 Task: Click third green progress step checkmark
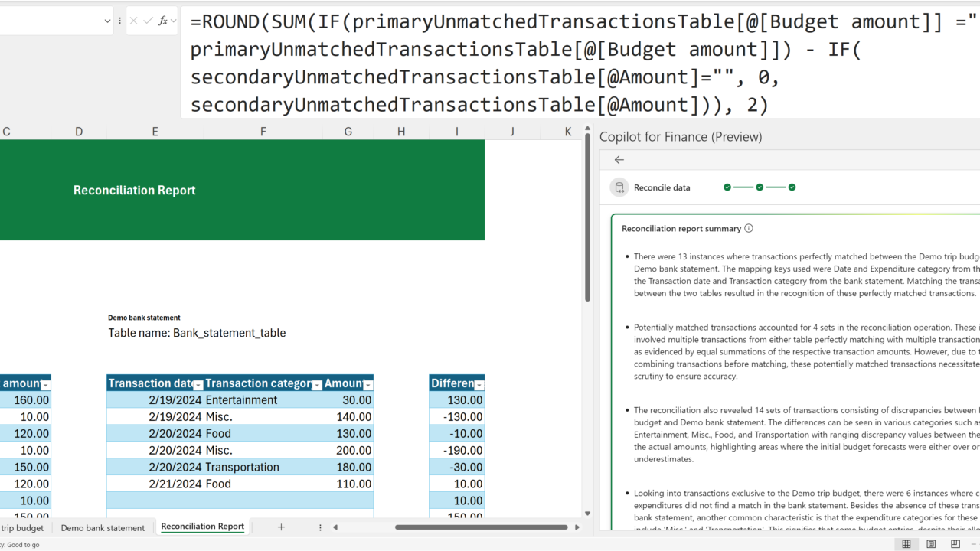(x=792, y=187)
